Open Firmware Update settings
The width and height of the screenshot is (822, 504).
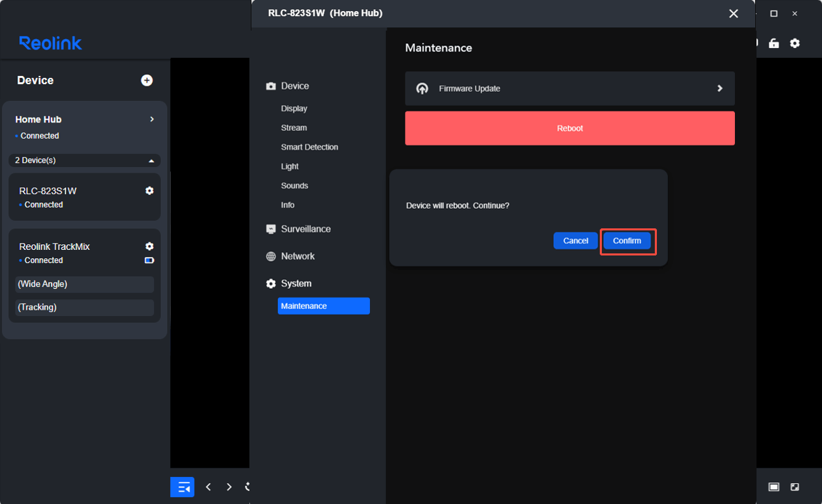tap(570, 88)
